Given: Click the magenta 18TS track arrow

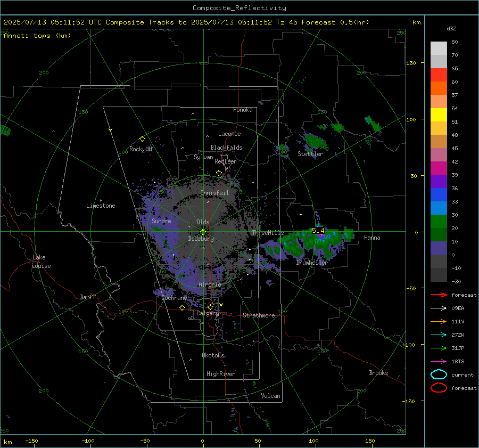Looking at the screenshot, I should (x=439, y=362).
